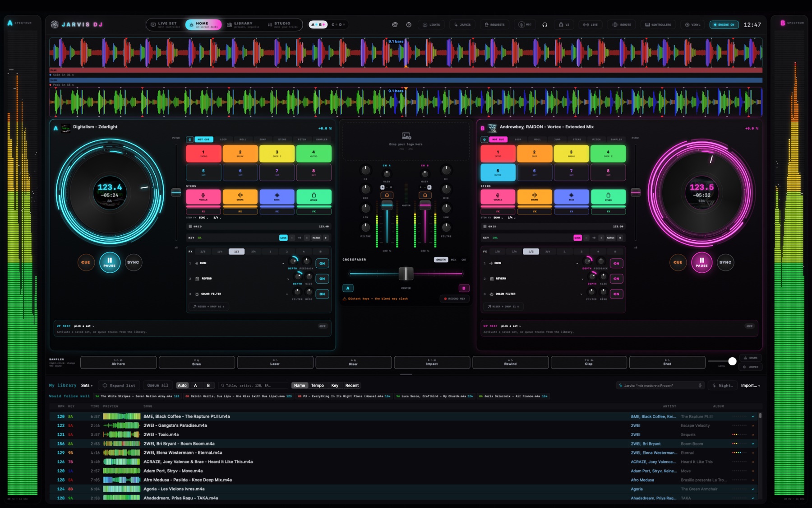Toggle Up Next OFF switch on deck B

pyautogui.click(x=749, y=326)
